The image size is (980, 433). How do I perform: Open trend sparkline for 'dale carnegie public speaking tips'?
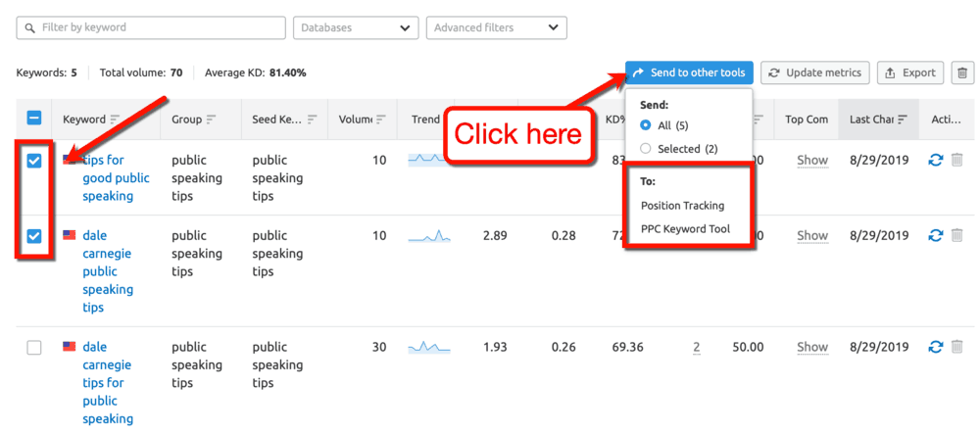(429, 236)
